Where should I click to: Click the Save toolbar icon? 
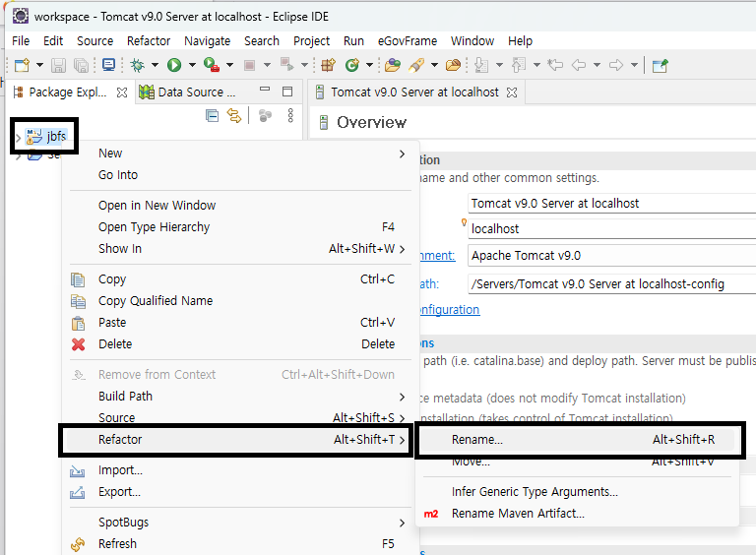click(58, 65)
